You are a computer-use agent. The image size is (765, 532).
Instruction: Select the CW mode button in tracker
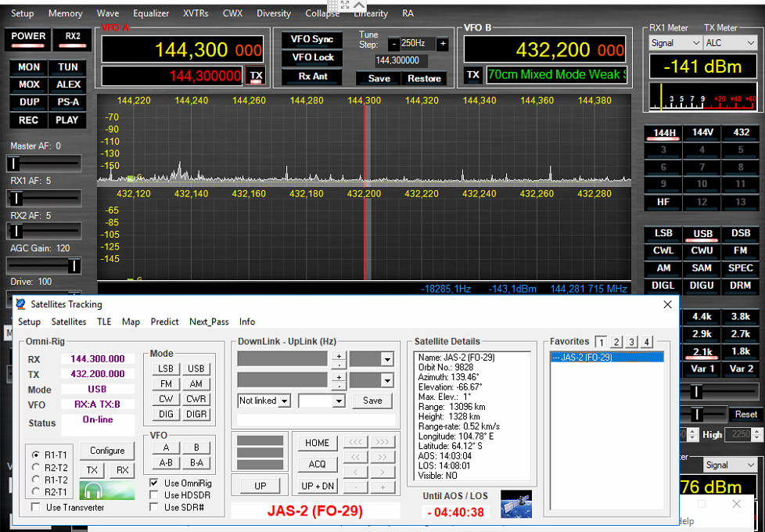click(166, 399)
